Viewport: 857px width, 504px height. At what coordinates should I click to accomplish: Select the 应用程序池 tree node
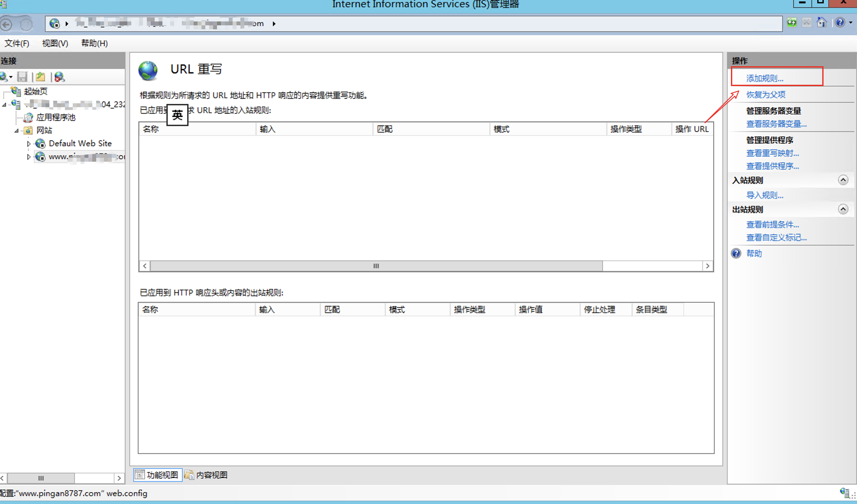pyautogui.click(x=56, y=118)
